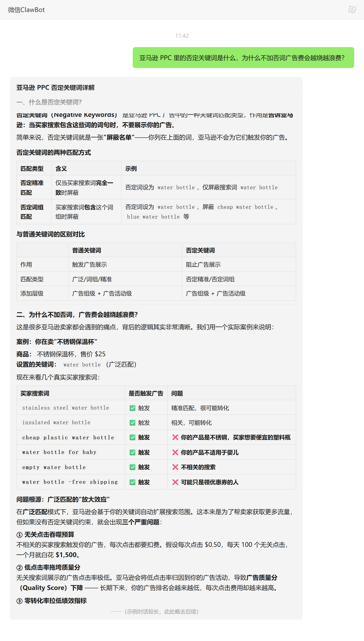Click the green check in the for baby row
The image size is (364, 641).
(x=133, y=452)
